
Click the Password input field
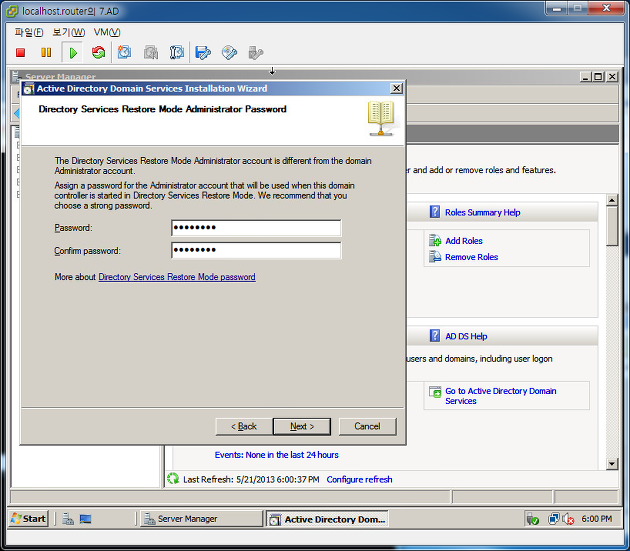[x=256, y=228]
